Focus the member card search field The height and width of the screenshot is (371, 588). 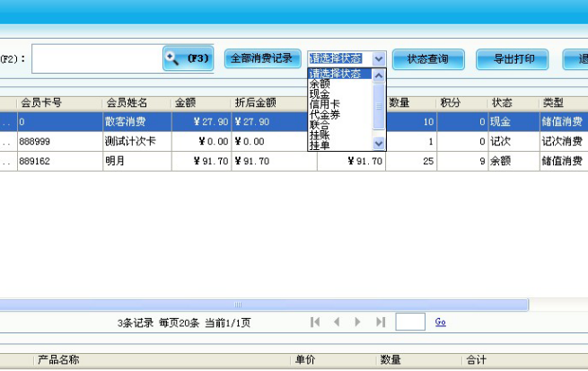(x=98, y=58)
